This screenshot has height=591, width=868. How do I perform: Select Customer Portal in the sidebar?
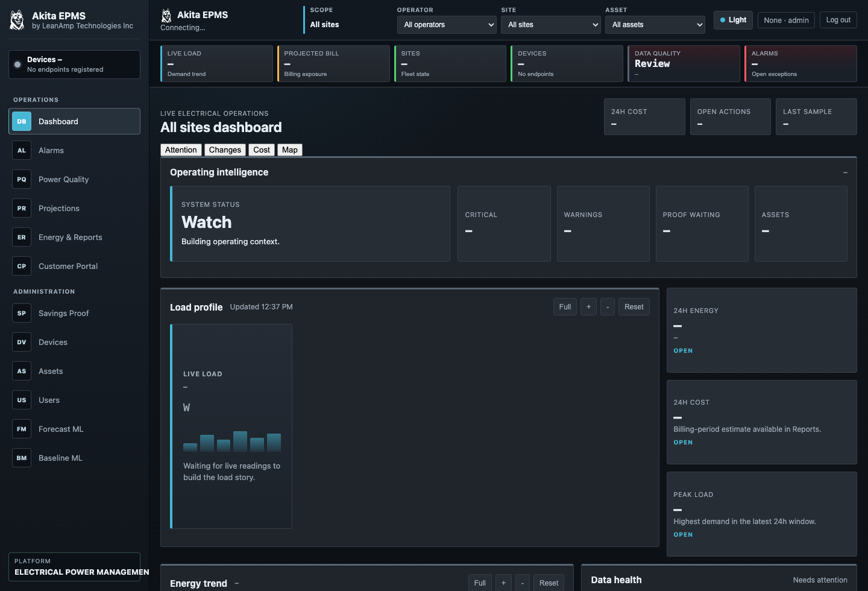pos(74,266)
